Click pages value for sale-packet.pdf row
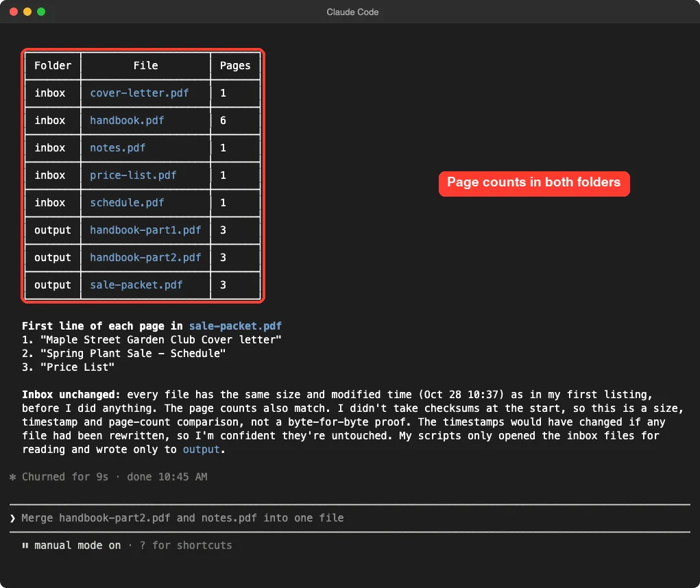The height and width of the screenshot is (588, 700). point(224,285)
